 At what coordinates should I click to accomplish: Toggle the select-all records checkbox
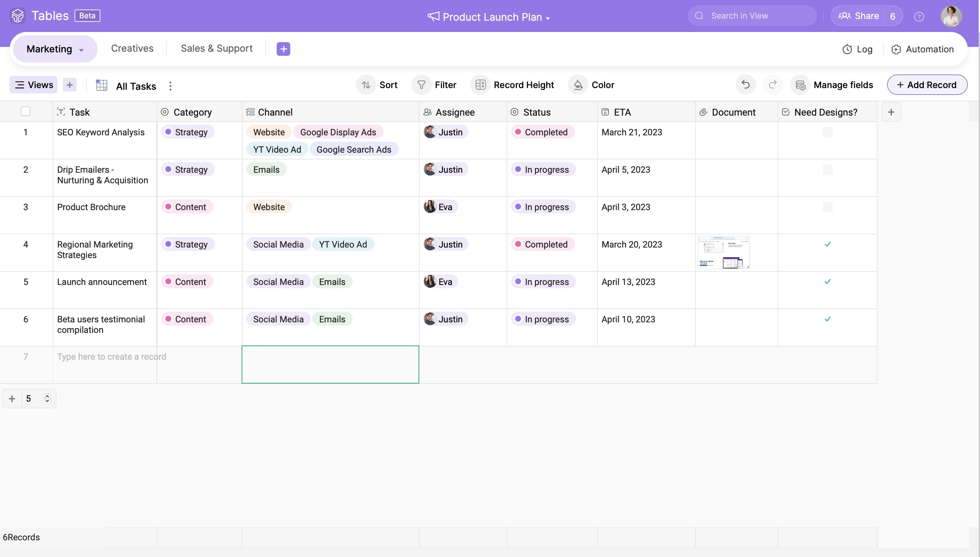26,111
